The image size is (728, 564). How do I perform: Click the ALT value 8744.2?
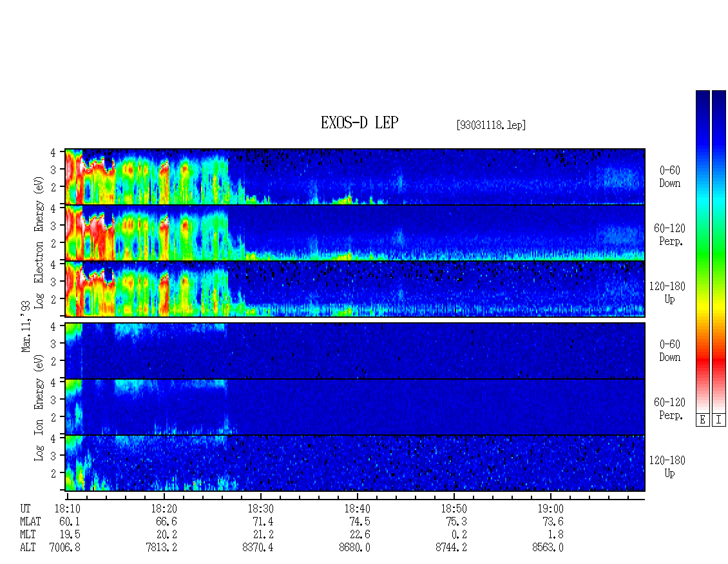tap(451, 548)
